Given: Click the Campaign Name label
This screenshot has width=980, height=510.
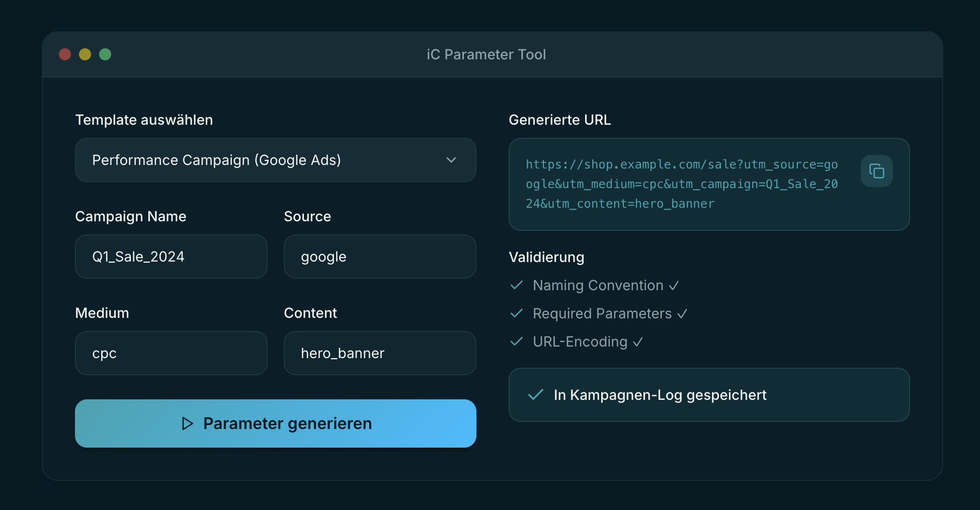Looking at the screenshot, I should point(131,216).
